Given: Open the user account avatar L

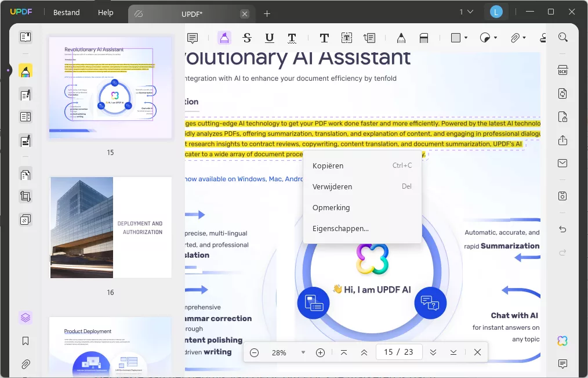Looking at the screenshot, I should [496, 12].
